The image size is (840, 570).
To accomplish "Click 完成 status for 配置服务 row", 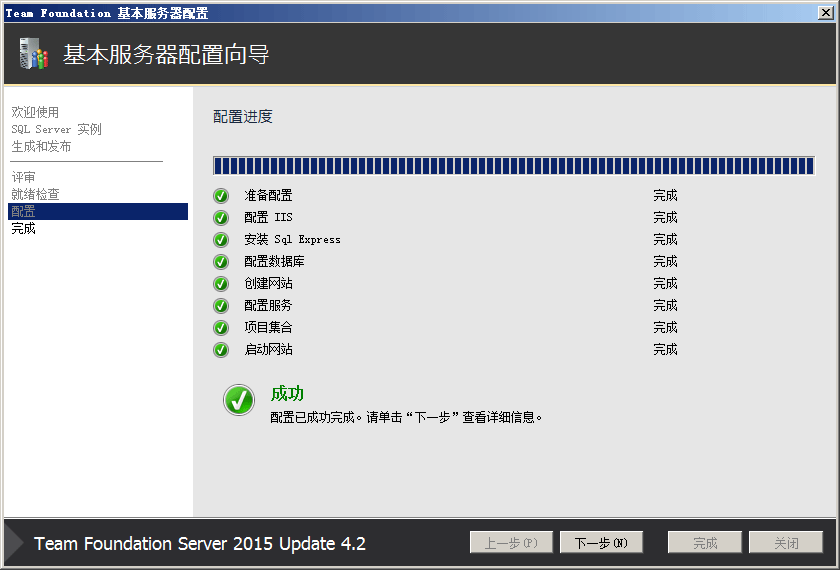I will pyautogui.click(x=665, y=305).
